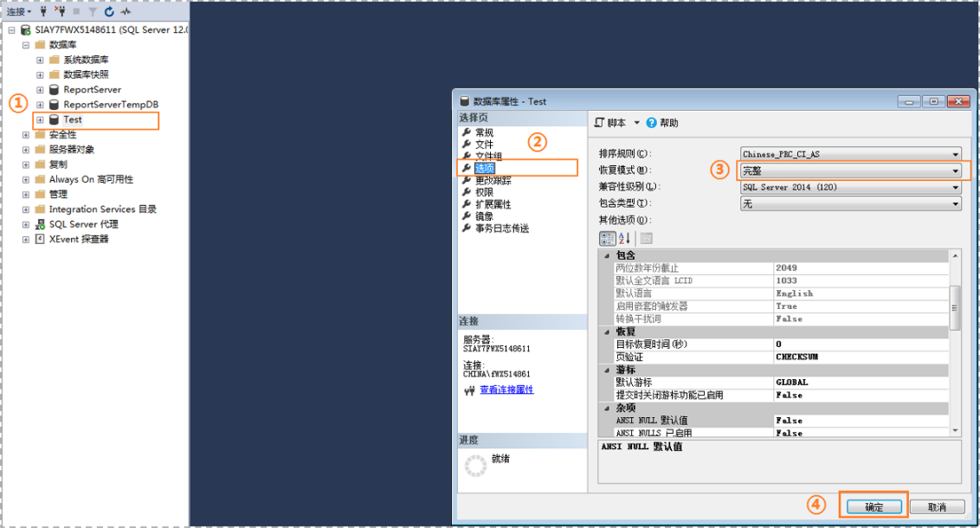Click the disconnect plug icon with red X
This screenshot has width=980, height=528.
pyautogui.click(x=60, y=11)
